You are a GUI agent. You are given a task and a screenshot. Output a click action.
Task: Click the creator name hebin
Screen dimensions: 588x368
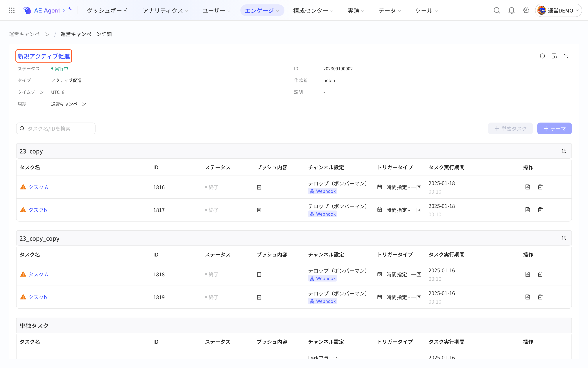pos(329,80)
